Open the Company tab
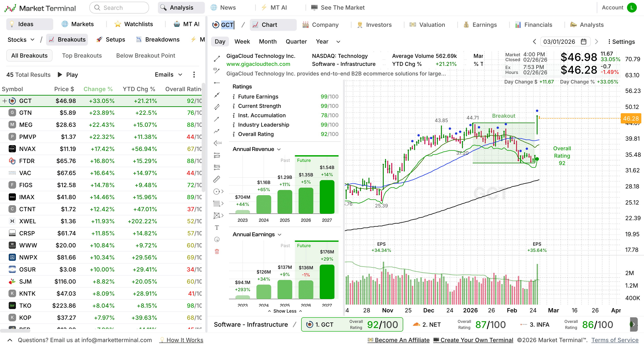This screenshot has height=347, width=644. tap(321, 25)
